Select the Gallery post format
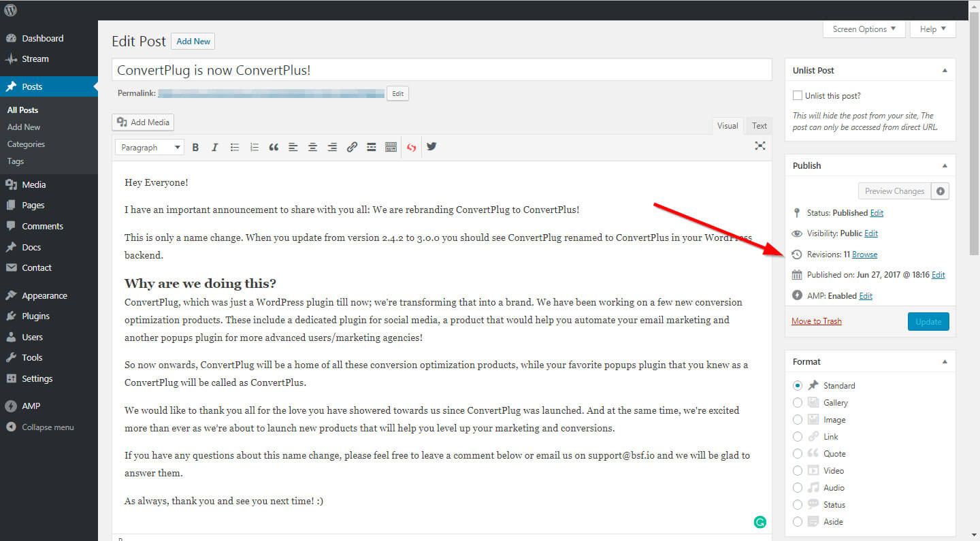980x541 pixels. (x=797, y=402)
